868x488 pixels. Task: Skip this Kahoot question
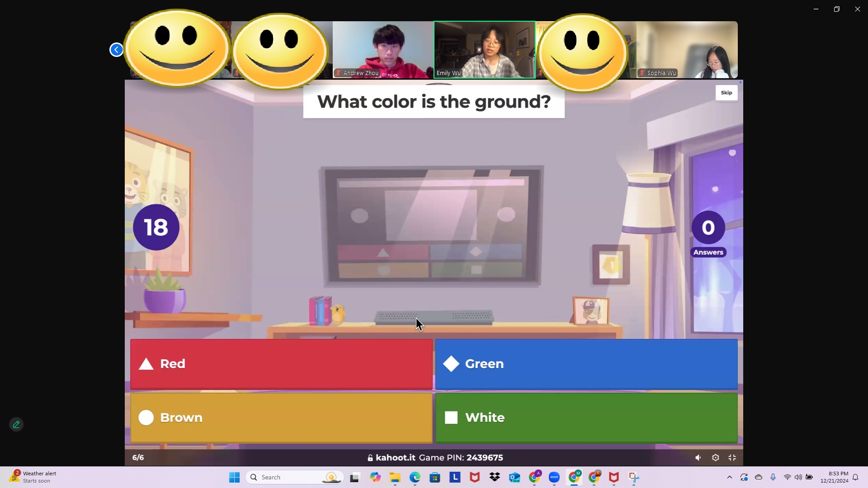point(726,93)
